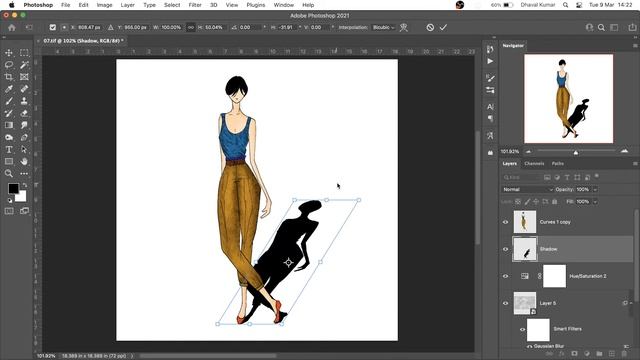640x360 pixels.
Task: Select the Brush tool
Action: 9,101
